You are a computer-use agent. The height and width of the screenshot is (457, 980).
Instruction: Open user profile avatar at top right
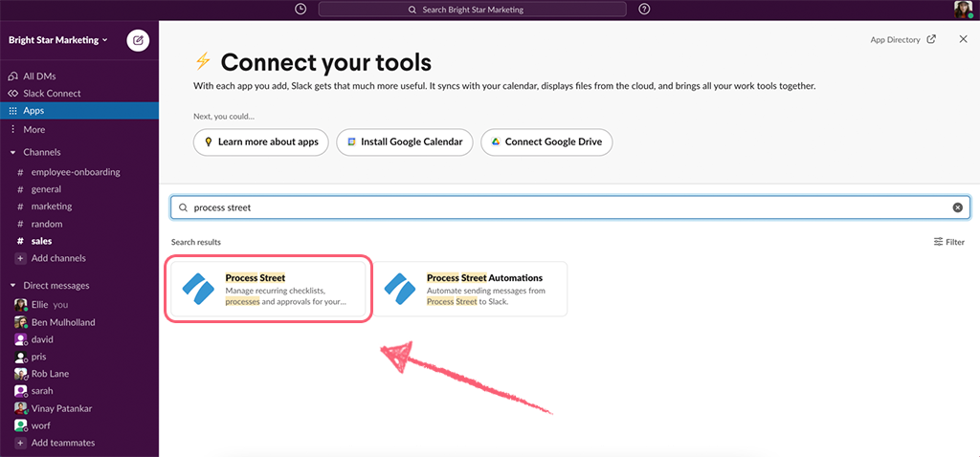[x=963, y=10]
